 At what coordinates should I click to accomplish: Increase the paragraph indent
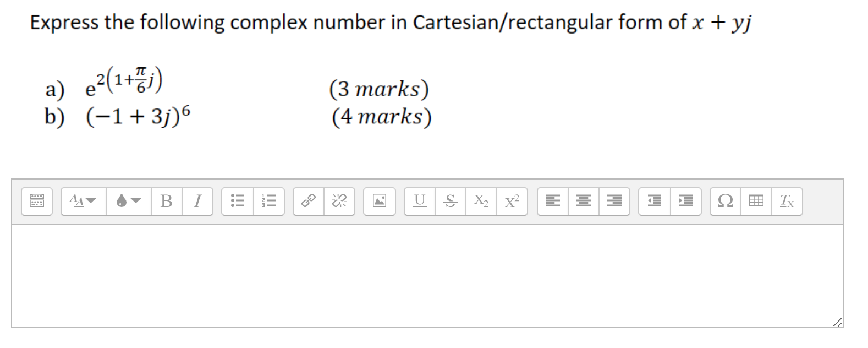pos(685,202)
